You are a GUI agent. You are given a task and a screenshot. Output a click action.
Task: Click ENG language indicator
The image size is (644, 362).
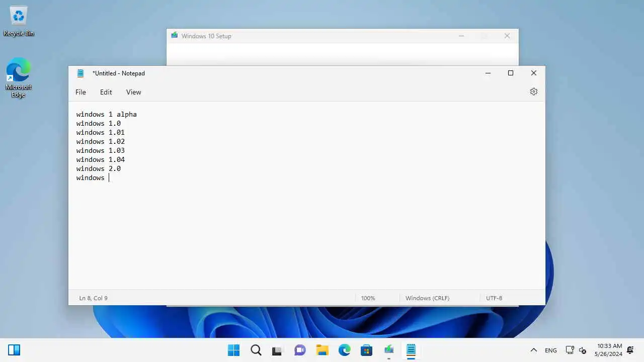551,350
